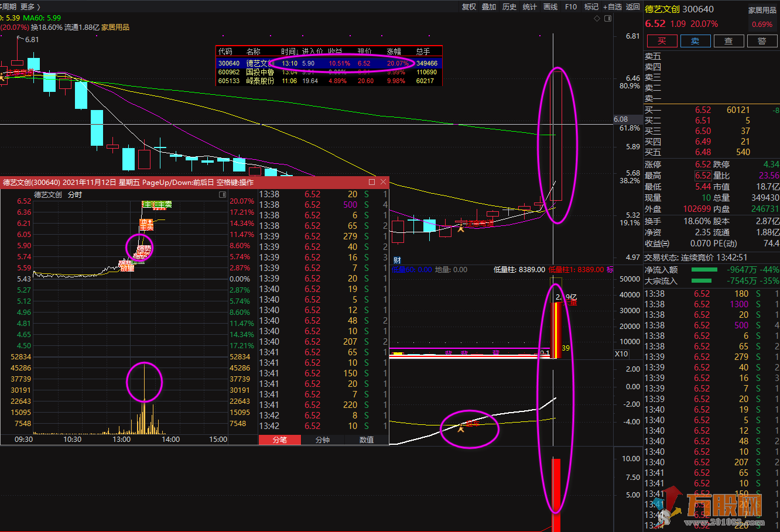Sort by 涨幅 column header
This screenshot has height=532, width=780.
point(394,52)
